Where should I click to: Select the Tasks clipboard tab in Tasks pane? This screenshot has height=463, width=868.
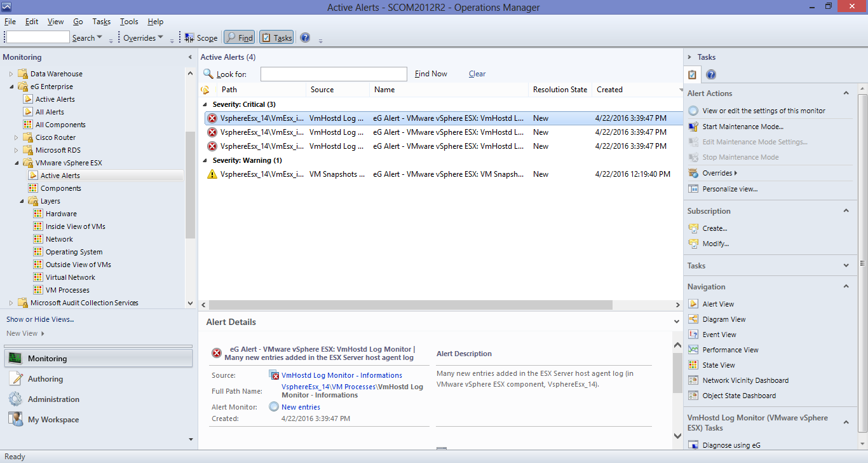coord(693,74)
